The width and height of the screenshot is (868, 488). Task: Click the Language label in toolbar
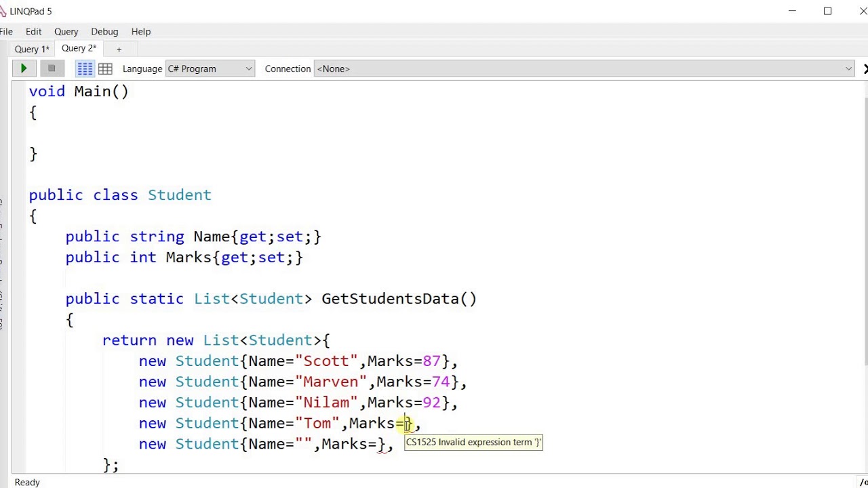(142, 68)
